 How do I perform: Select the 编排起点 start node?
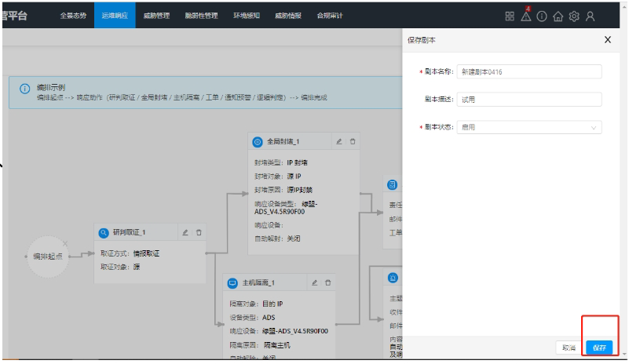[48, 257]
